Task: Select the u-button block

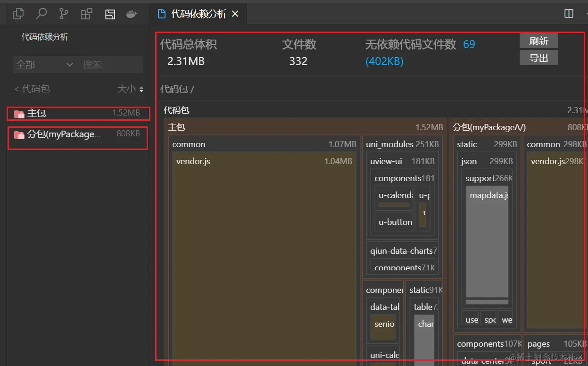Action: 394,222
